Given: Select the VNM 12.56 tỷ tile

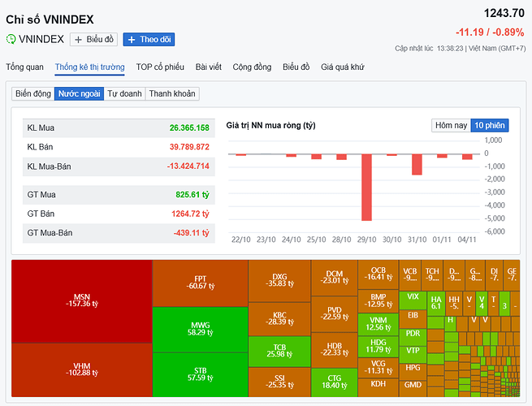Looking at the screenshot, I should click(378, 324).
